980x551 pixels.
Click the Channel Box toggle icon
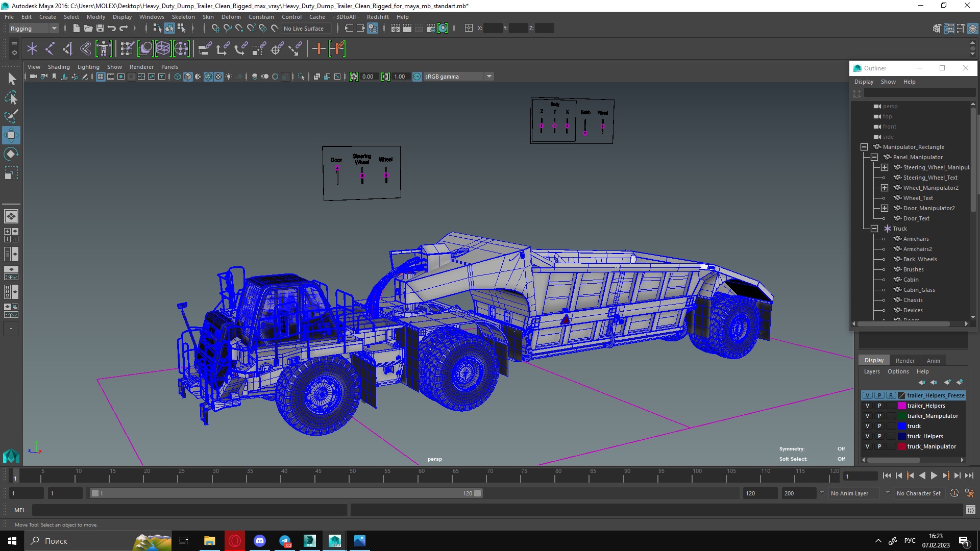point(973,29)
